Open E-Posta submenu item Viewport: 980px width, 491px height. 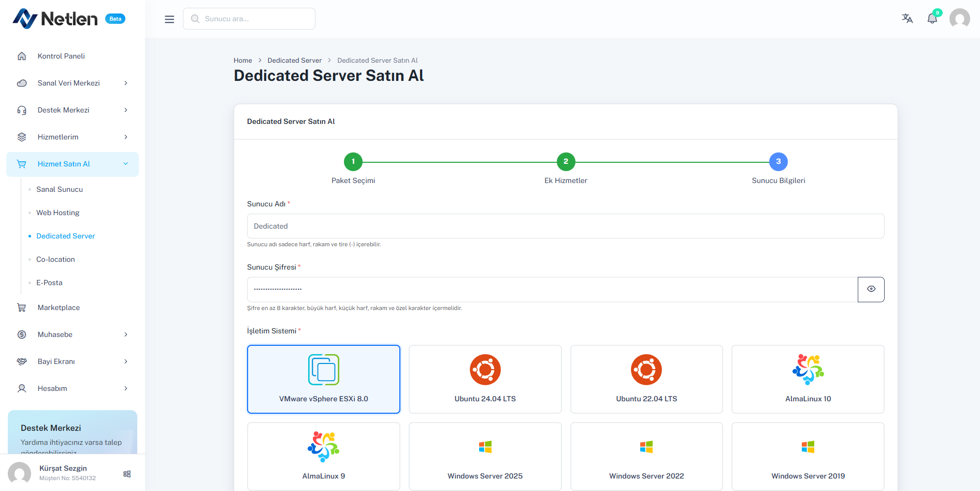(x=49, y=283)
